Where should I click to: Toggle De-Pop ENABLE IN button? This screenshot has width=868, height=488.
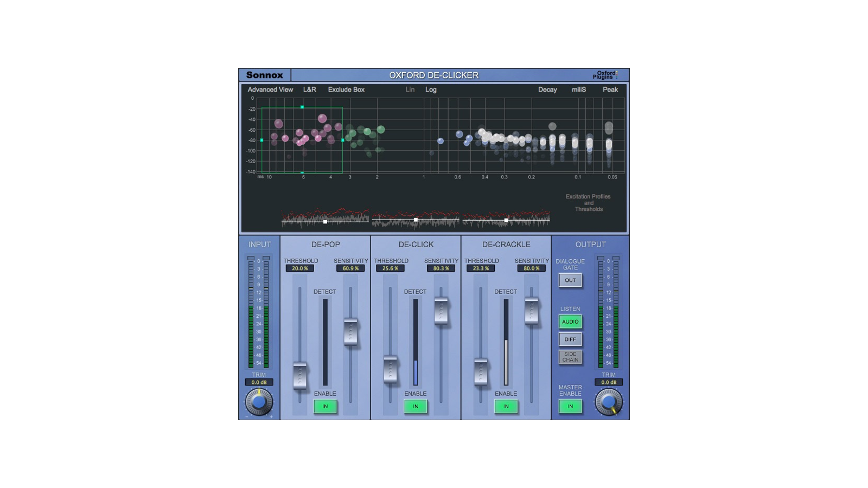[x=325, y=406]
